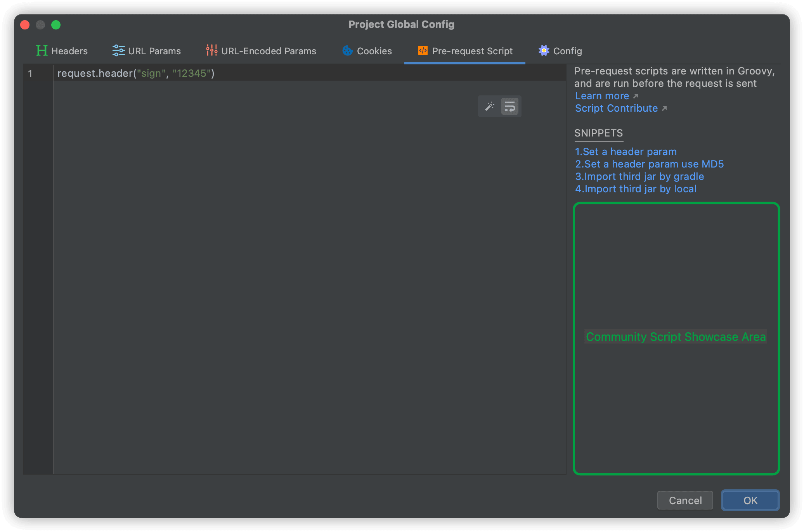804x532 pixels.
Task: Open the Learn more link
Action: [x=602, y=96]
